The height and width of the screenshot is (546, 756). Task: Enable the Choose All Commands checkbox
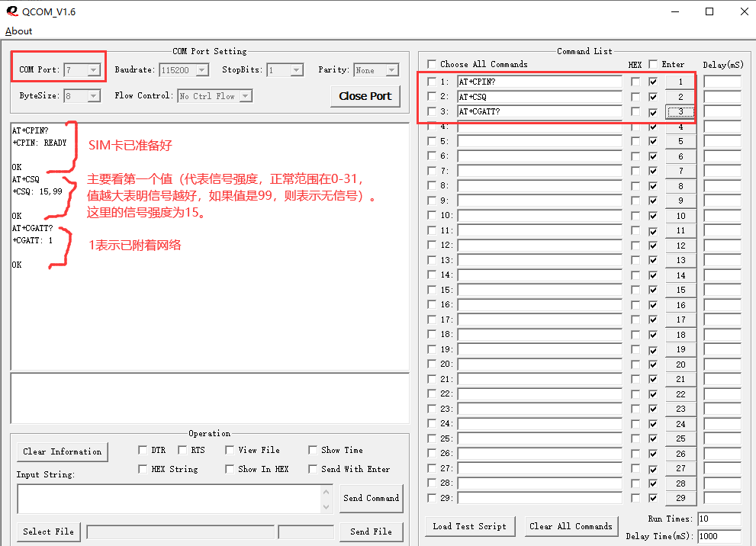tap(433, 64)
